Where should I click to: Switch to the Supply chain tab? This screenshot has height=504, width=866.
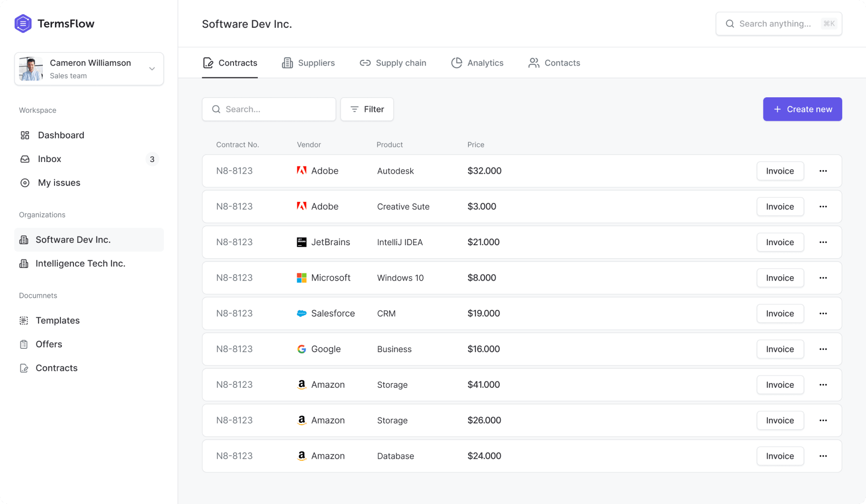coord(393,63)
